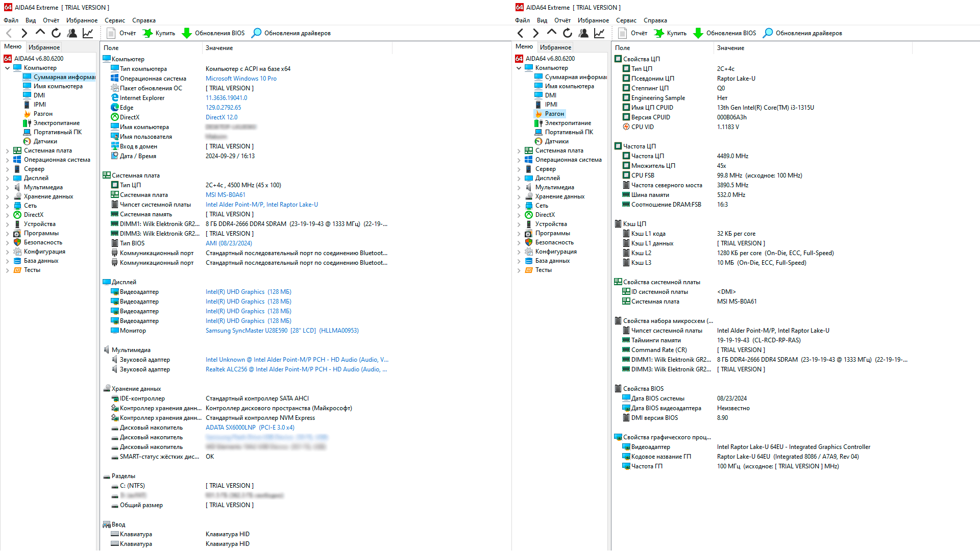980x551 pixels.
Task: Click Samsung SyncMaster U28E590 monitor link
Action: 282,330
